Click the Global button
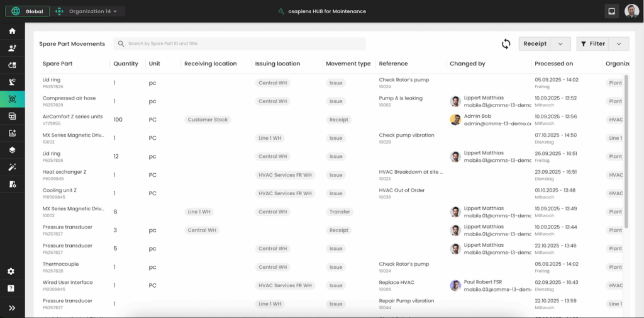This screenshot has height=318, width=644. (x=28, y=11)
